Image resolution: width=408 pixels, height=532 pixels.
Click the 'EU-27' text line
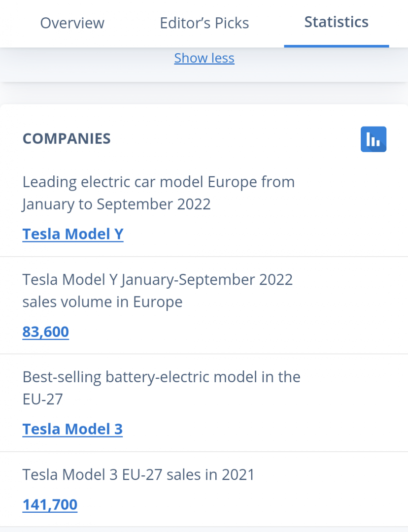point(43,399)
